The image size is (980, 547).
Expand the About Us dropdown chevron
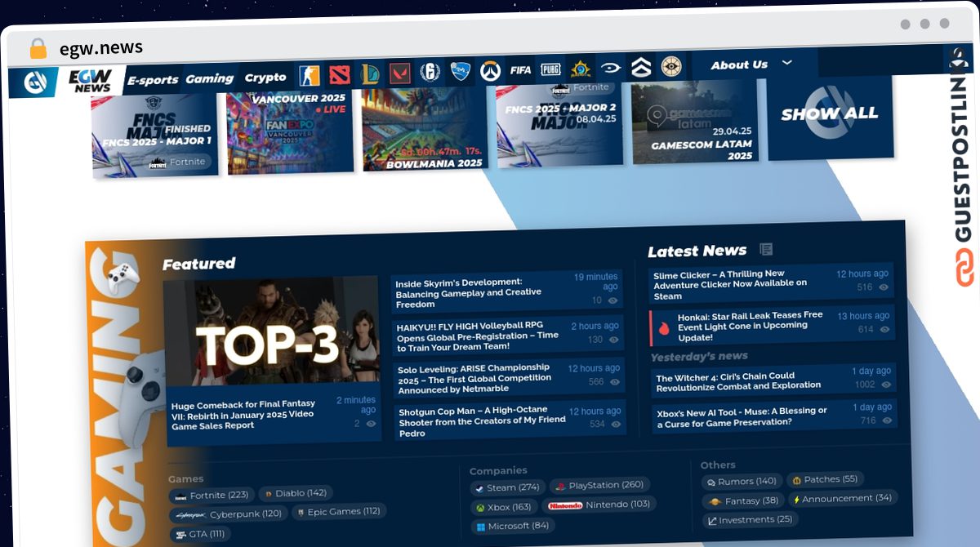pyautogui.click(x=786, y=63)
